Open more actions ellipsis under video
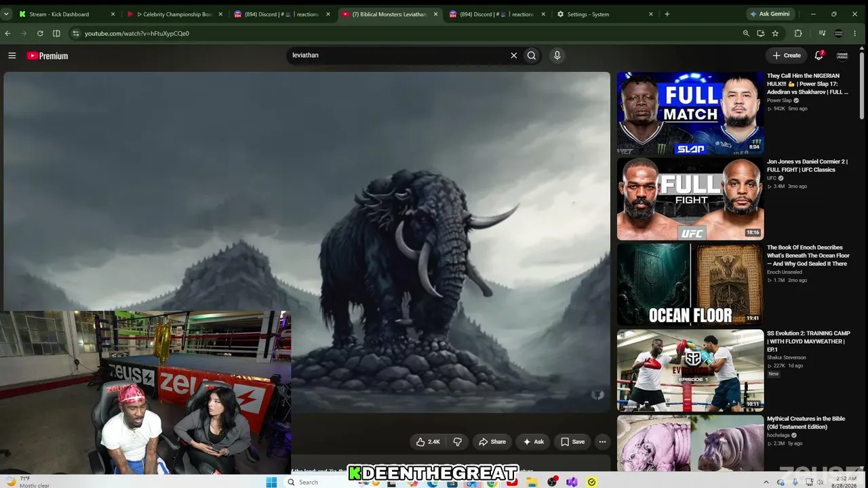Screen dimensions: 868x488 (602, 442)
